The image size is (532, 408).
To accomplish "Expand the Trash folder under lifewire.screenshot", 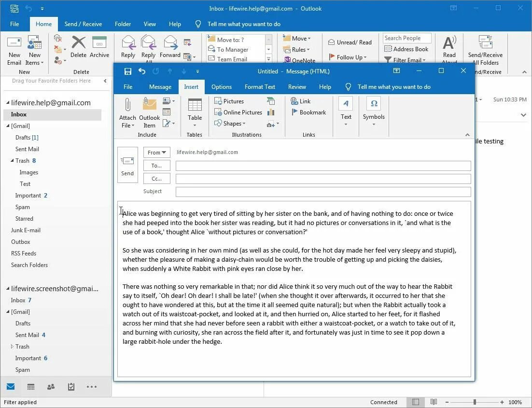I will coord(12,347).
